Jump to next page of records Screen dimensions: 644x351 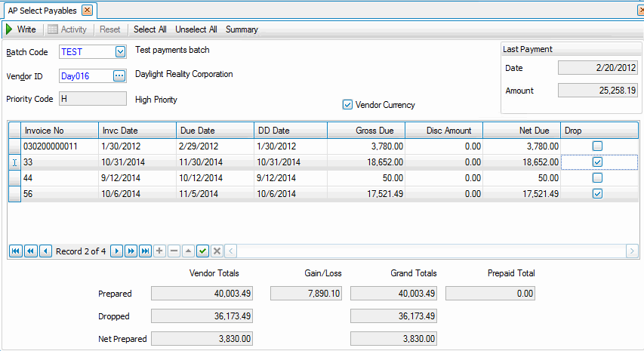[131, 251]
